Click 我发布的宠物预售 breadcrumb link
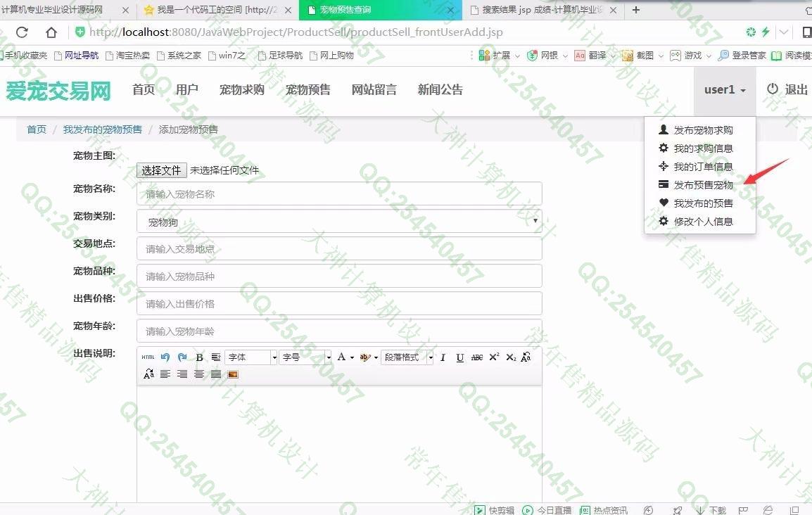812x515 pixels. click(x=103, y=129)
